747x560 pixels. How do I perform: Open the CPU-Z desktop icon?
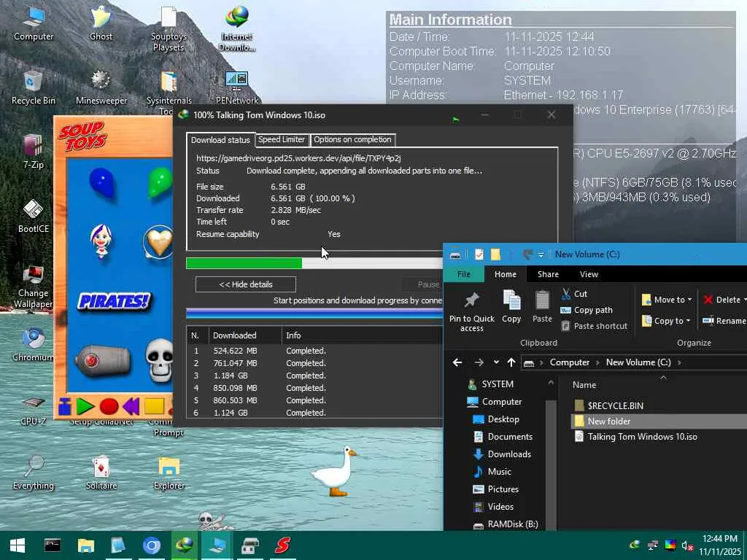[x=34, y=410]
